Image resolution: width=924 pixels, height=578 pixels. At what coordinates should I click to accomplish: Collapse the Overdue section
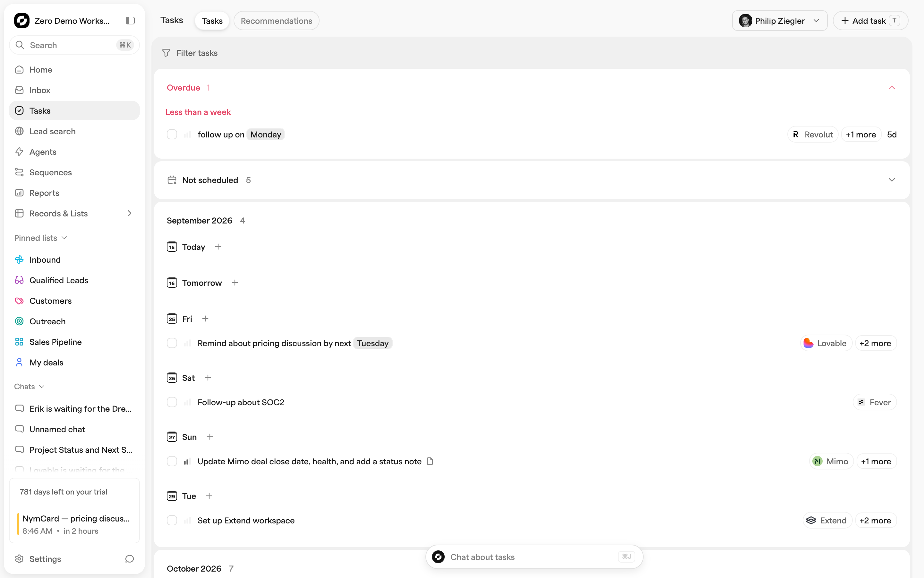[892, 88]
